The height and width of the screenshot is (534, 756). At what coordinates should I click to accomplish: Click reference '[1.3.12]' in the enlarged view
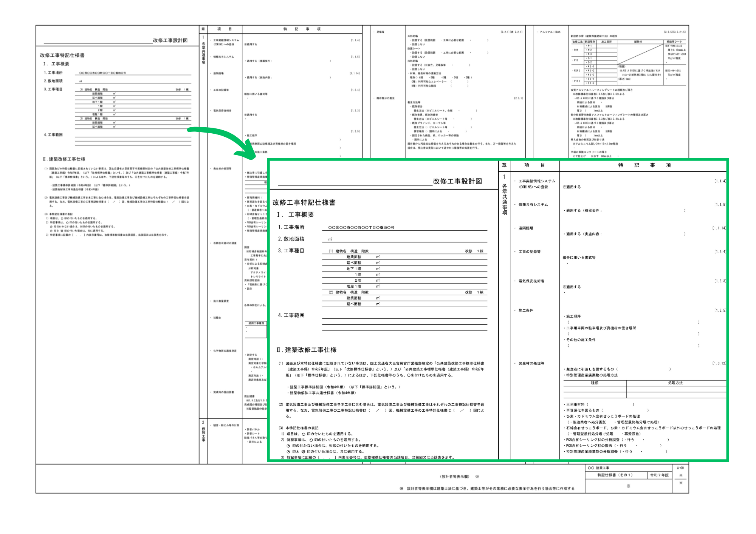click(x=719, y=363)
